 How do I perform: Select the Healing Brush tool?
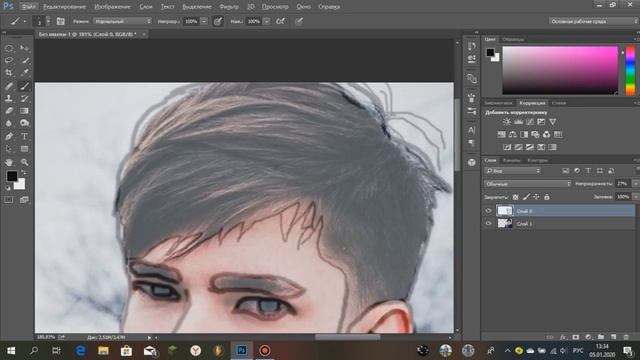click(9, 86)
